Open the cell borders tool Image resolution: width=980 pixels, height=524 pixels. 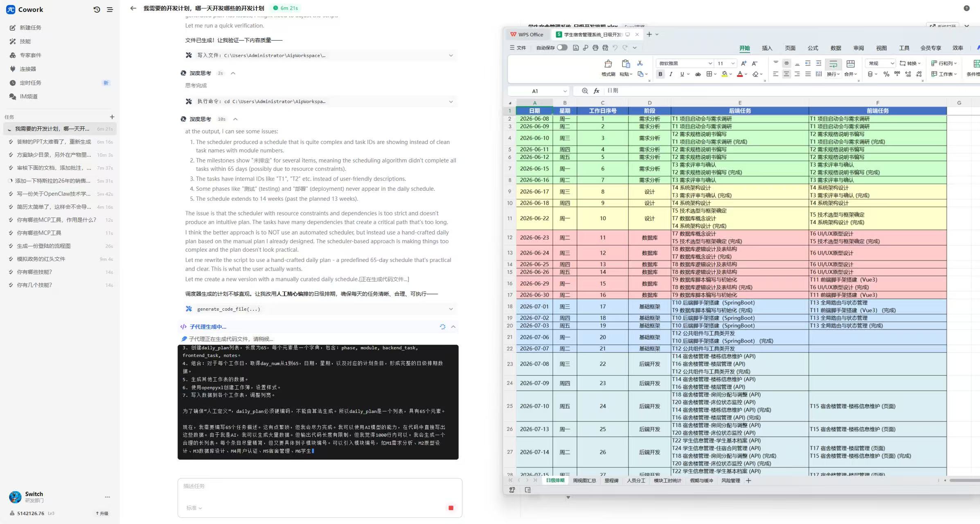(710, 74)
